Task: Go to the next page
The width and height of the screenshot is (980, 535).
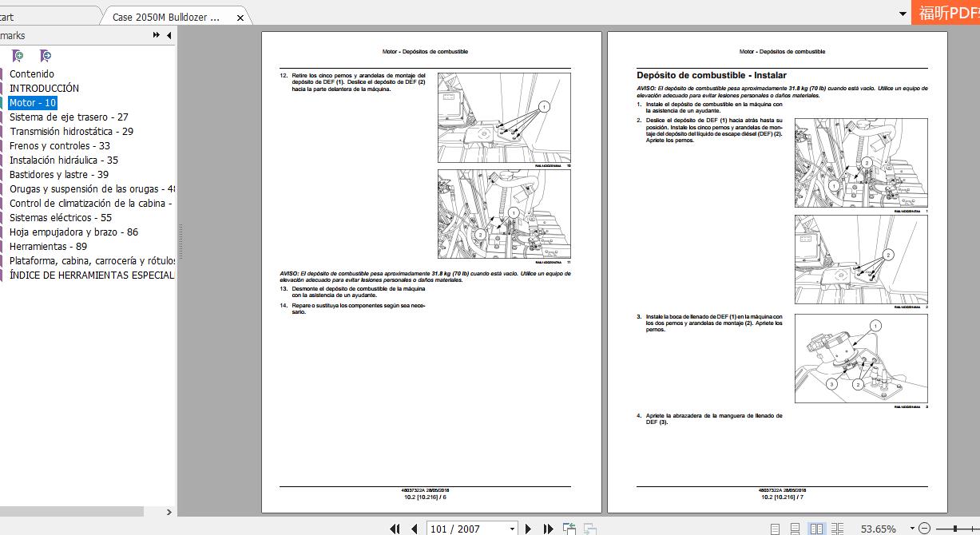Action: pyautogui.click(x=529, y=529)
